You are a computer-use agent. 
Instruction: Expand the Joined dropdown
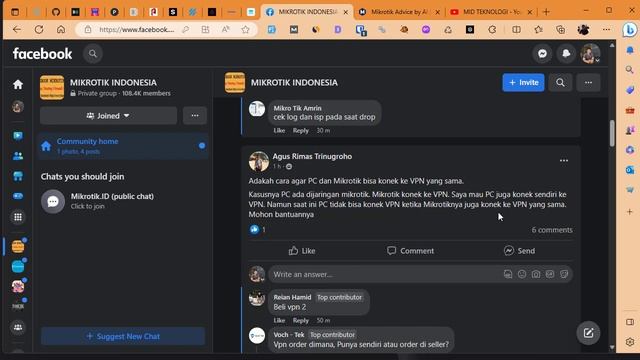[x=109, y=116]
